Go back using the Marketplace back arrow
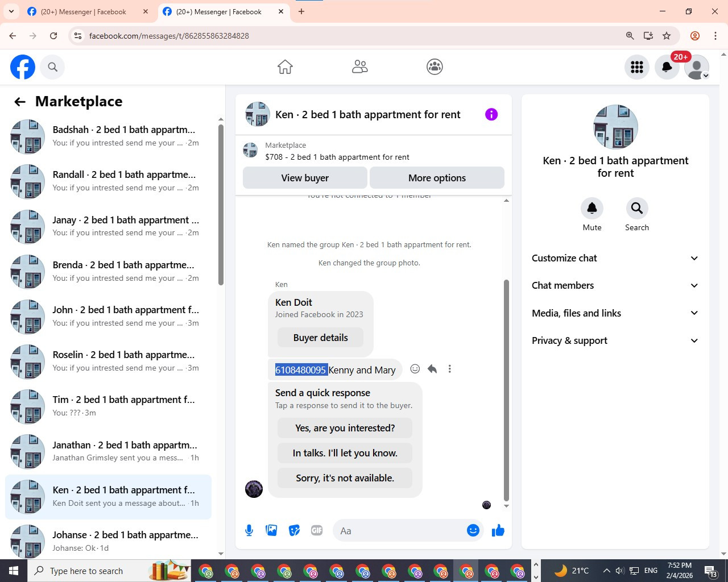The image size is (728, 582). click(20, 102)
